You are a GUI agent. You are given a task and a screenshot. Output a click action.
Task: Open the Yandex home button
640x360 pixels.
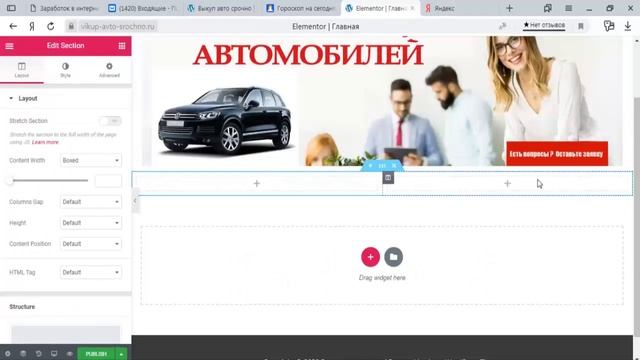pos(32,26)
